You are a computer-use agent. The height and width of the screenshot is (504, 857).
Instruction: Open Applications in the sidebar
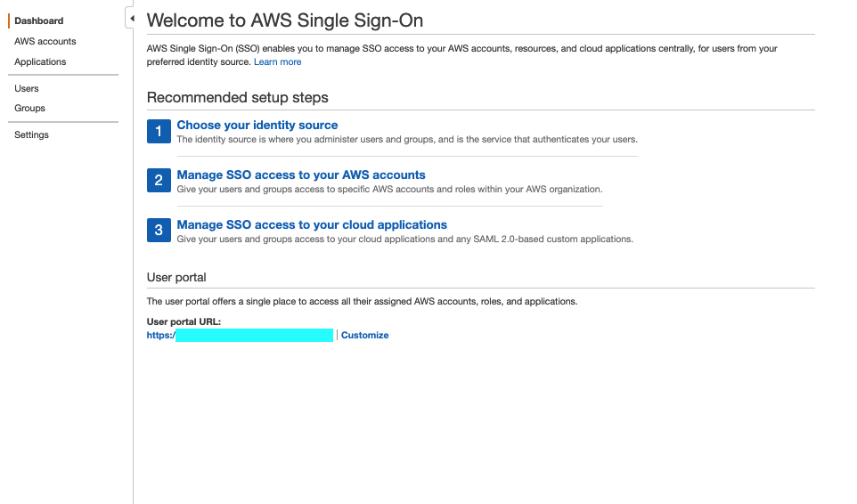(x=40, y=61)
